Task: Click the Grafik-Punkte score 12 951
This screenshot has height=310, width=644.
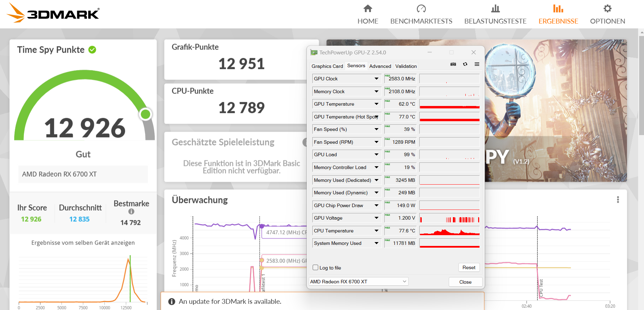Action: 241,64
